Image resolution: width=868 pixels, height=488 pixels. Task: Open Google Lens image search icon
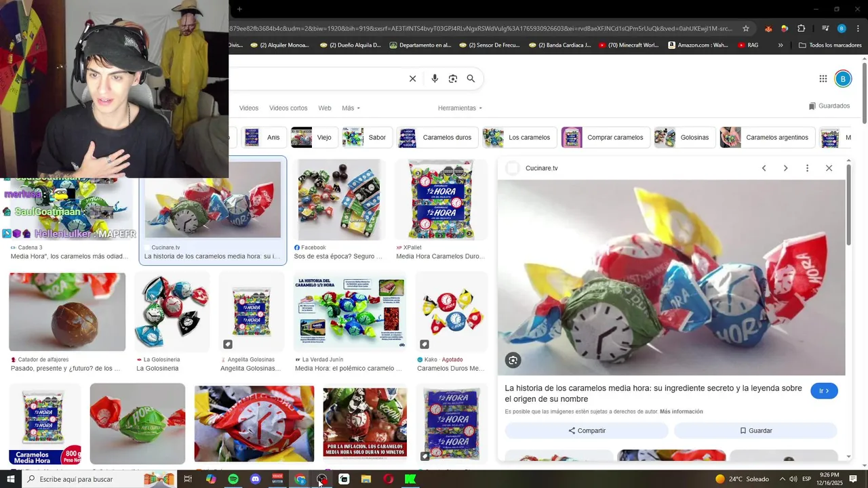pyautogui.click(x=453, y=79)
